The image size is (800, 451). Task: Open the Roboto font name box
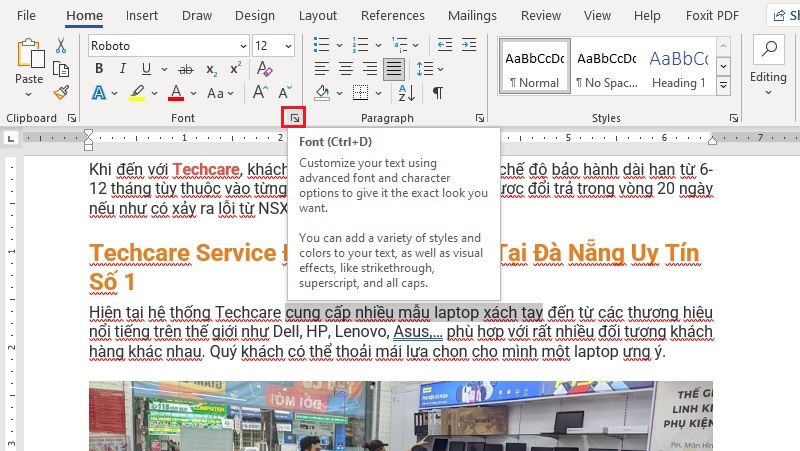(168, 46)
